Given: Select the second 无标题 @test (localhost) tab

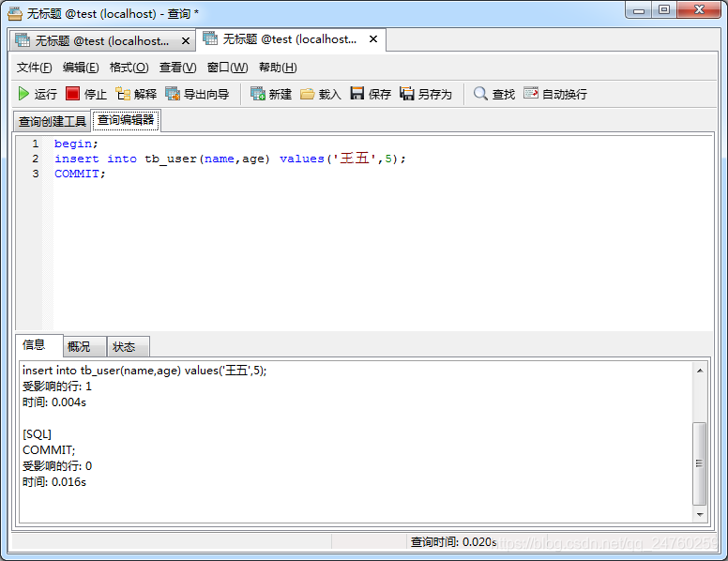Looking at the screenshot, I should (x=291, y=39).
